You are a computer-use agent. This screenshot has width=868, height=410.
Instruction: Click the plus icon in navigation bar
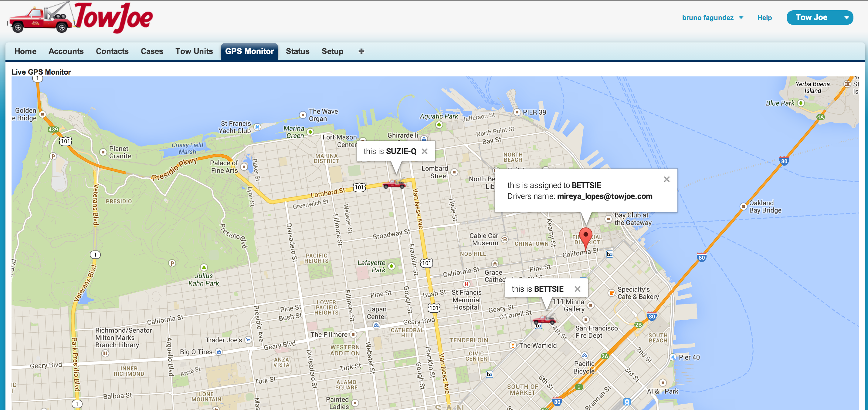(361, 51)
